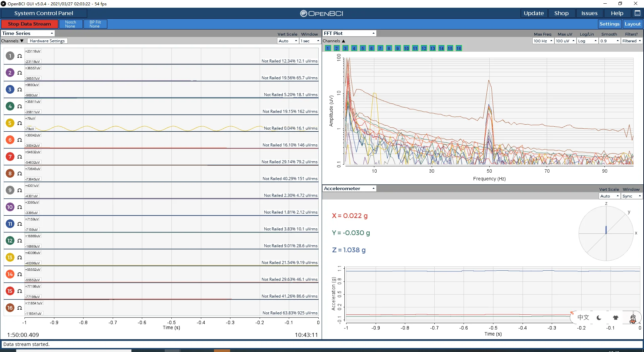Click channel 16 ohm impedance icon

[x=19, y=308]
